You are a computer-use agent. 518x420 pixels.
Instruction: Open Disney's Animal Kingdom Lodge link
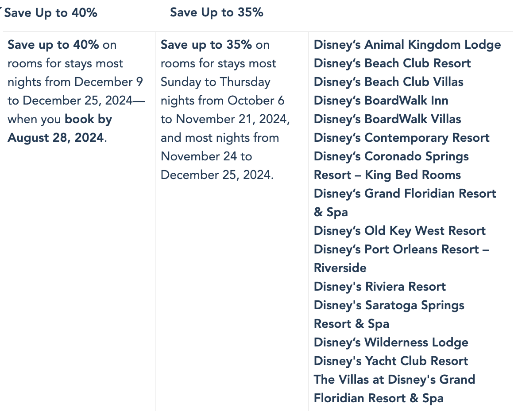[x=407, y=45]
